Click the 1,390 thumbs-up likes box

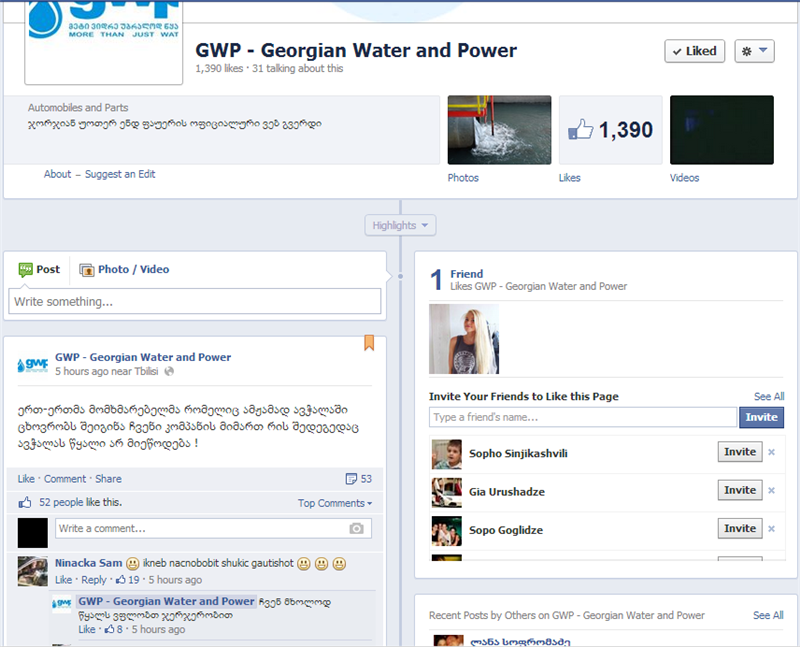coord(610,130)
